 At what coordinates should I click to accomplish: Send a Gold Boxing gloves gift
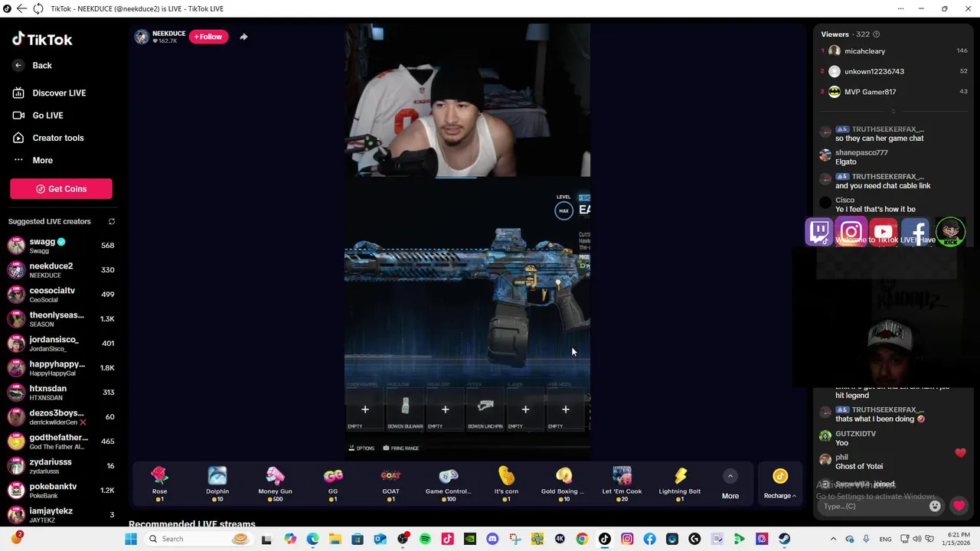click(563, 484)
